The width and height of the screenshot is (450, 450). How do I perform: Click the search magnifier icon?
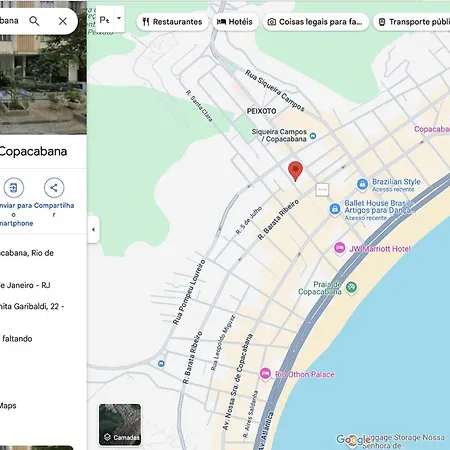(34, 21)
